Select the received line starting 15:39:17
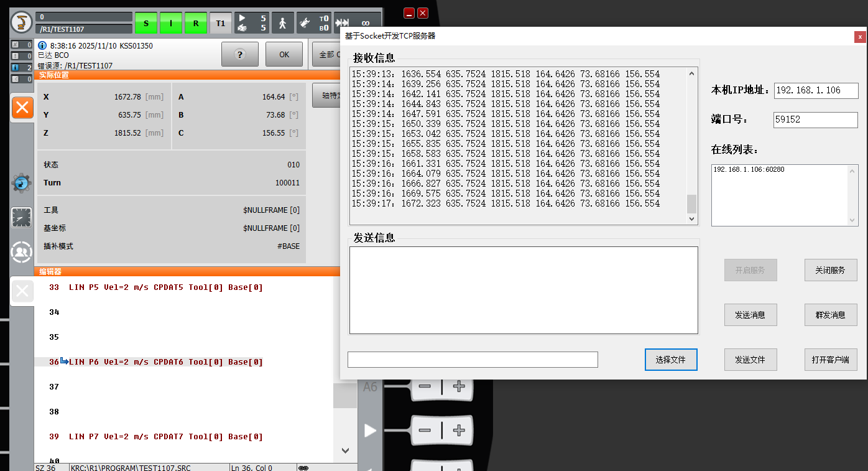Image resolution: width=868 pixels, height=471 pixels. click(x=506, y=203)
